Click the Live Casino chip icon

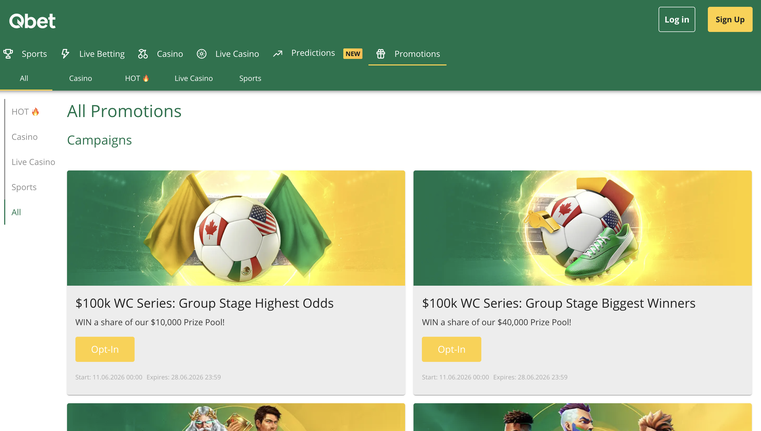201,54
